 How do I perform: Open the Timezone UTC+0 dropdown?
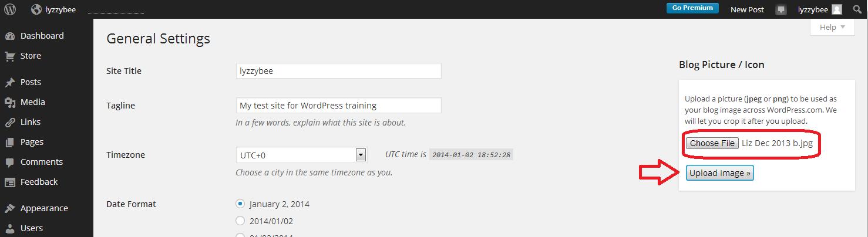(301, 155)
